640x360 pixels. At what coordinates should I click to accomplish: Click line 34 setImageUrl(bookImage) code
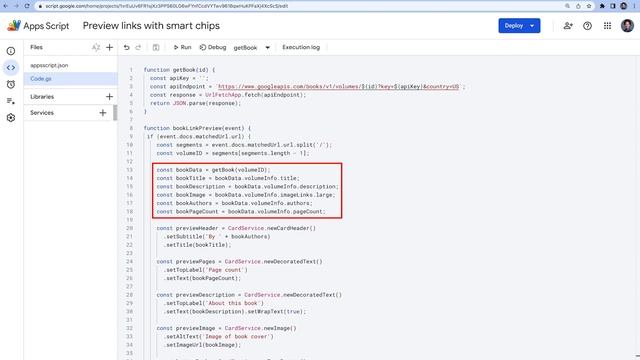[202, 345]
